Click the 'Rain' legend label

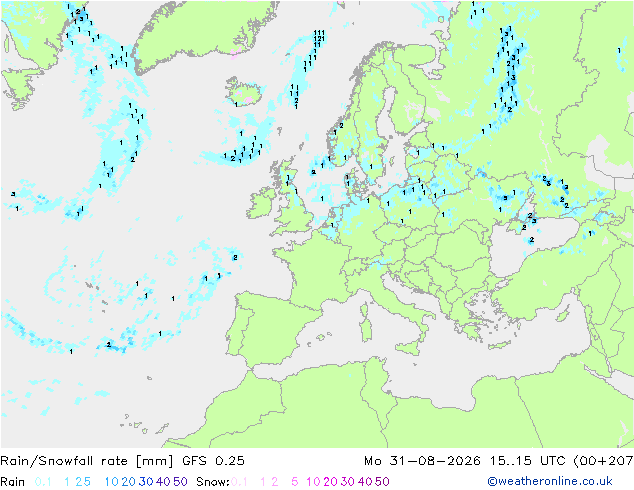[x=13, y=482]
